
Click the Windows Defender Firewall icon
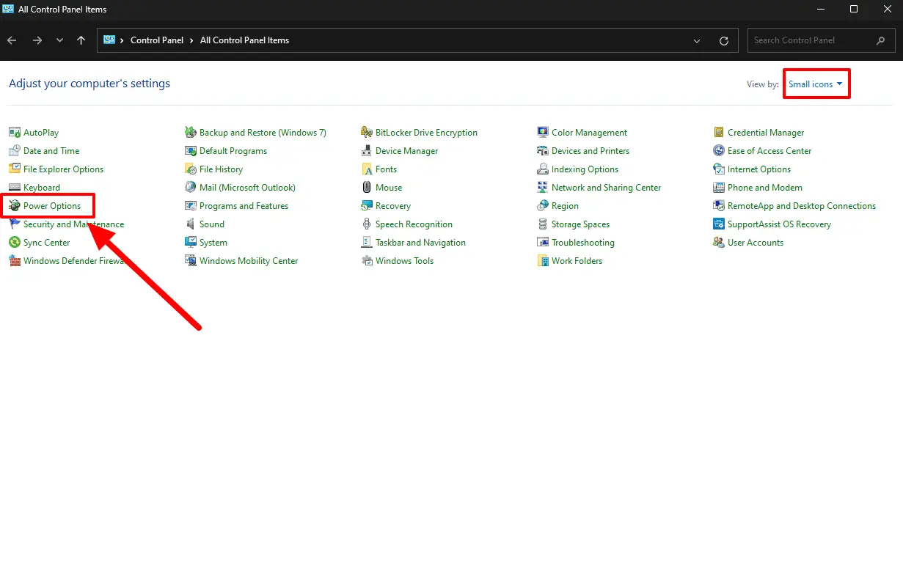point(15,261)
